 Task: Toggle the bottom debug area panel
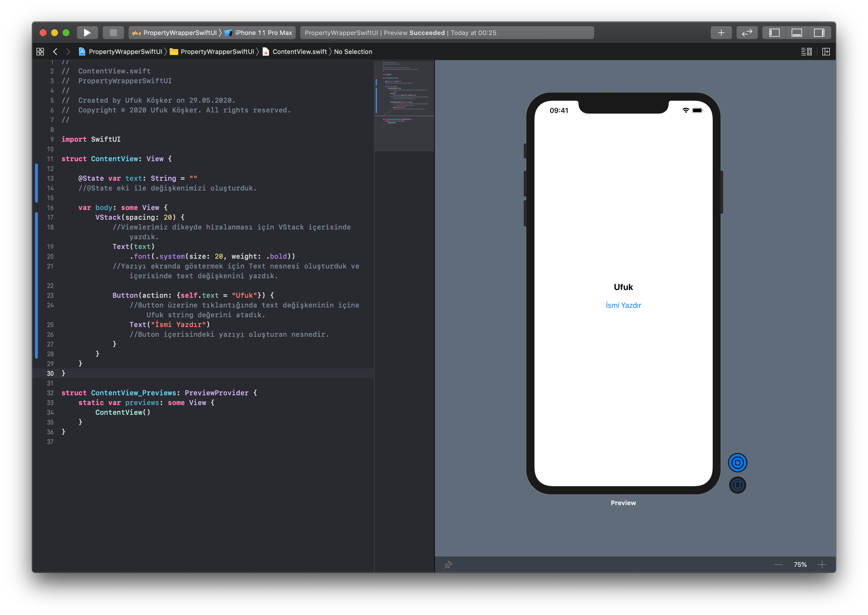[797, 33]
